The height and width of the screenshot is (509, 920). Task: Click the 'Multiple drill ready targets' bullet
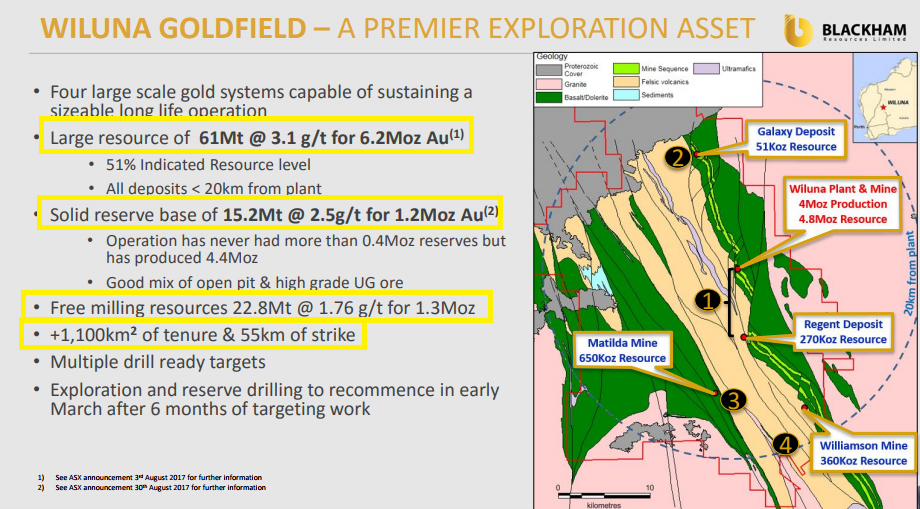[158, 362]
